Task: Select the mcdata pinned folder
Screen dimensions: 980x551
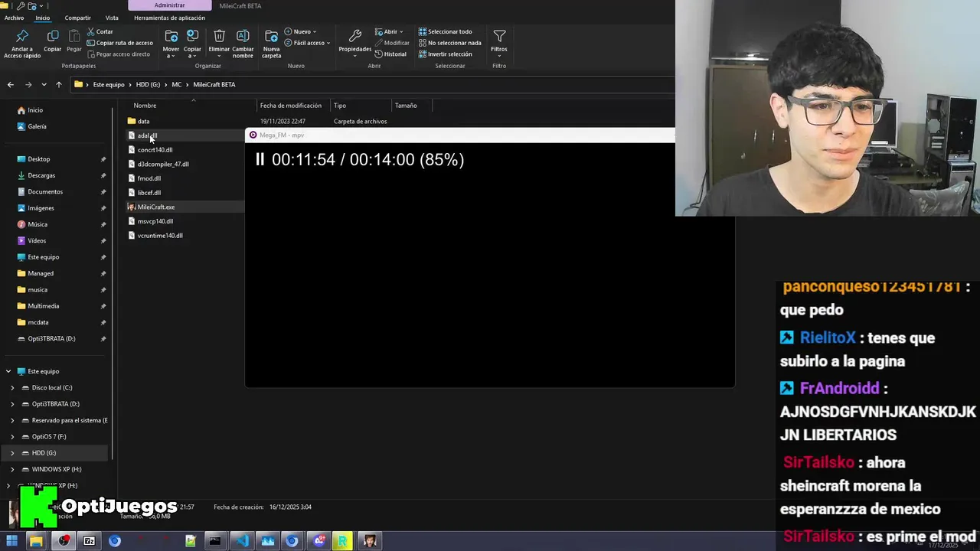Action: pyautogui.click(x=38, y=322)
